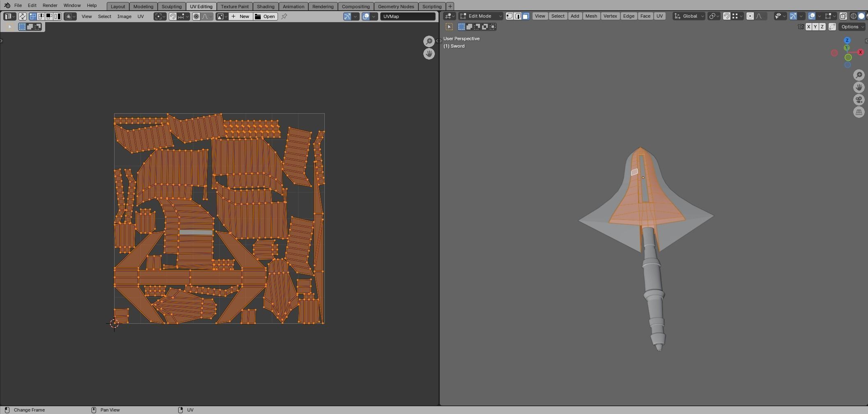Enable Y axis mirror

815,27
